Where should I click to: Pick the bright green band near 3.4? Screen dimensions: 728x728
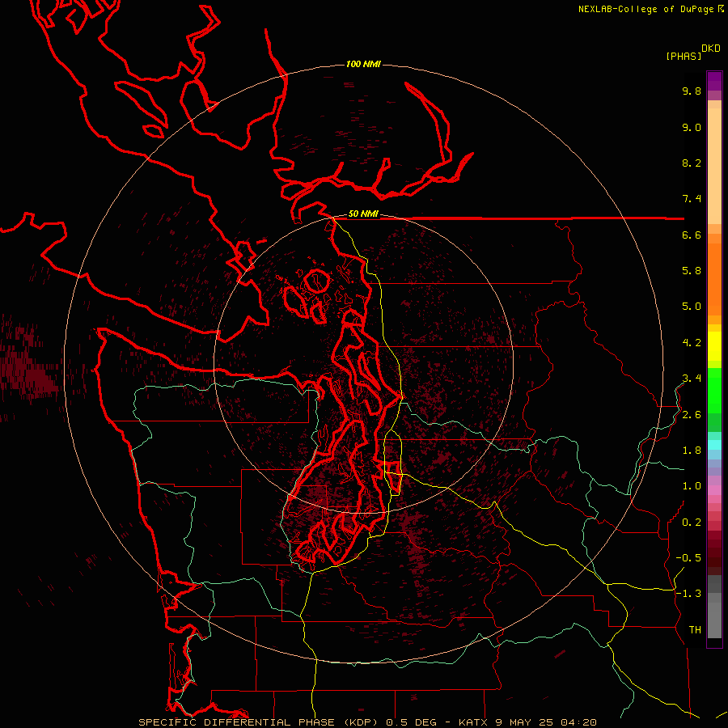(714, 390)
